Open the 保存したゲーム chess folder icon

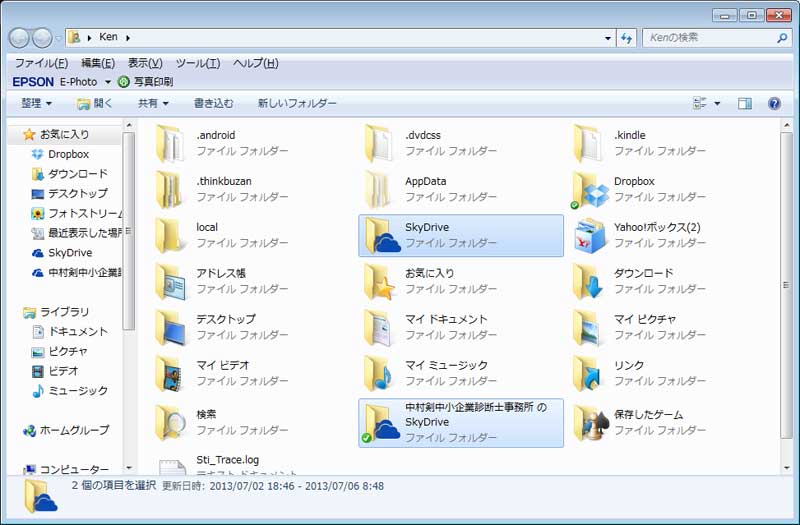[x=591, y=423]
